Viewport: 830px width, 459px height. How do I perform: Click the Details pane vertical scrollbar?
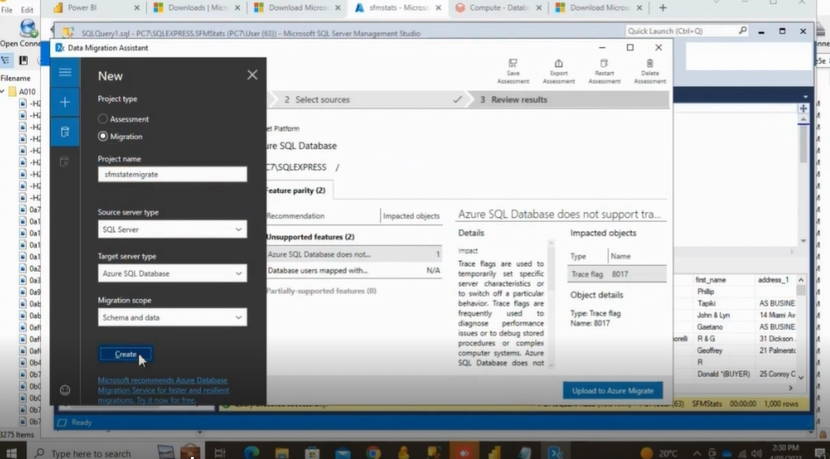coord(551,303)
